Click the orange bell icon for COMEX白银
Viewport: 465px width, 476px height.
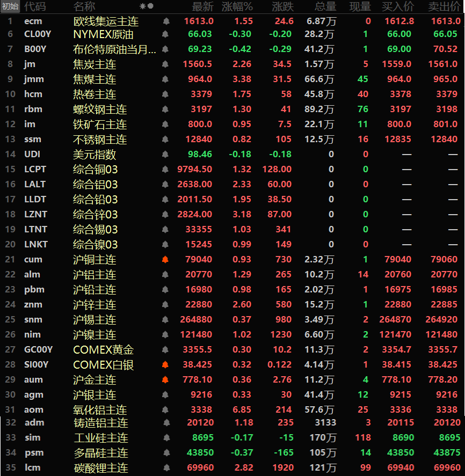coord(165,365)
